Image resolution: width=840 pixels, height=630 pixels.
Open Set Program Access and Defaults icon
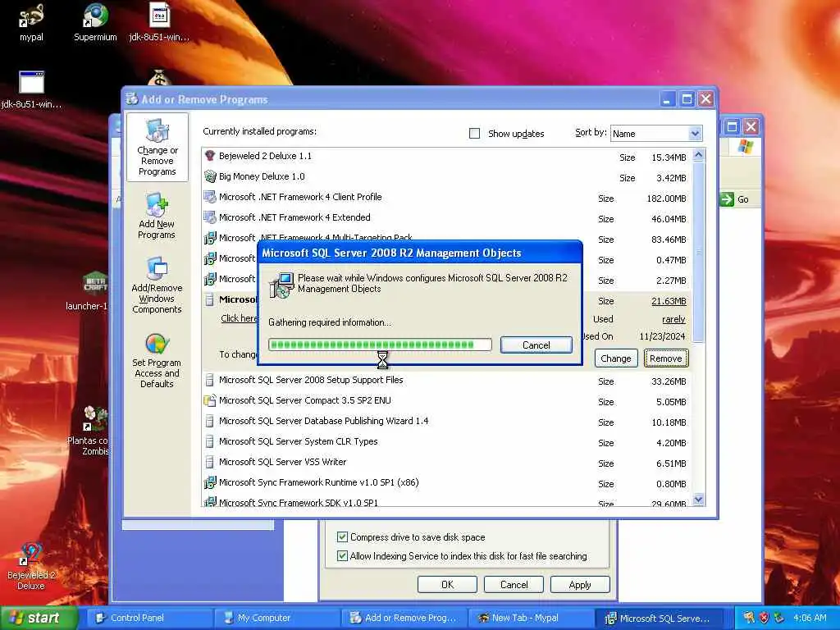click(x=157, y=344)
